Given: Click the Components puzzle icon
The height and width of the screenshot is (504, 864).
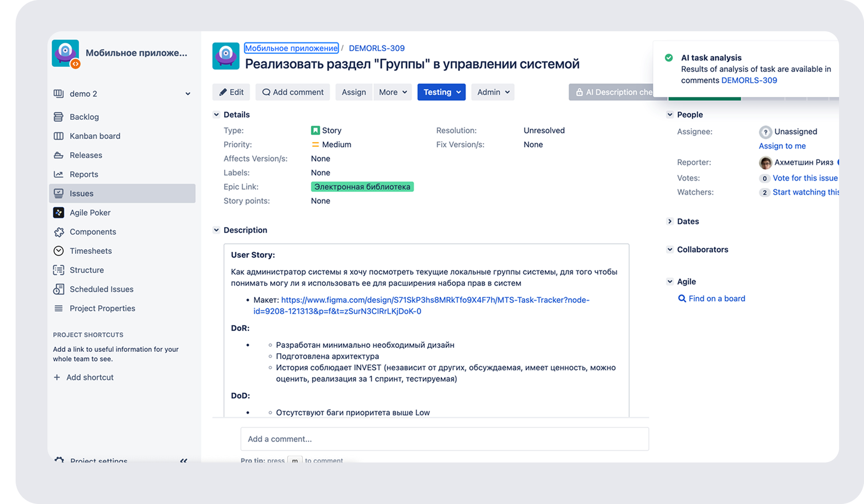Looking at the screenshot, I should tap(59, 232).
